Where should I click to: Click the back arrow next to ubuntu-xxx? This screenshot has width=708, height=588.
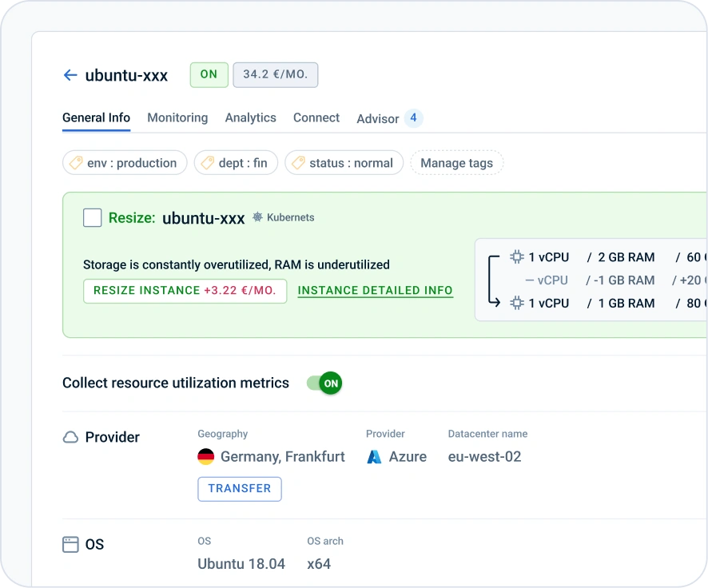70,75
